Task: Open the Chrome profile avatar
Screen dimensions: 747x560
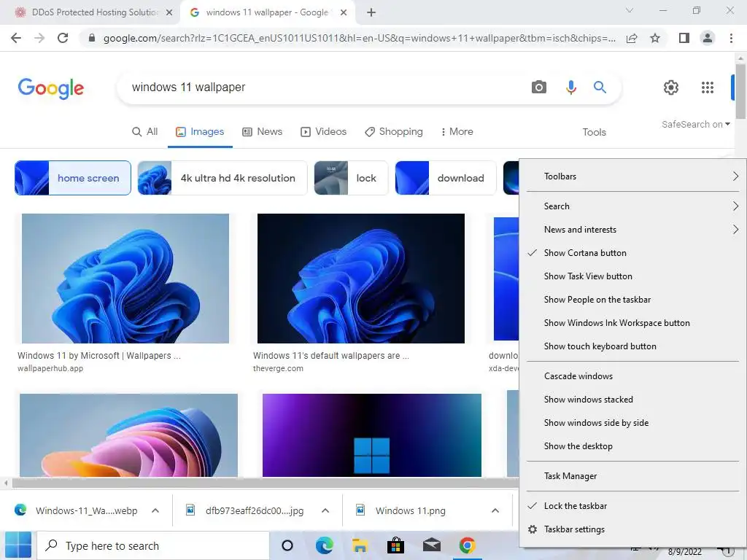Action: pyautogui.click(x=708, y=38)
